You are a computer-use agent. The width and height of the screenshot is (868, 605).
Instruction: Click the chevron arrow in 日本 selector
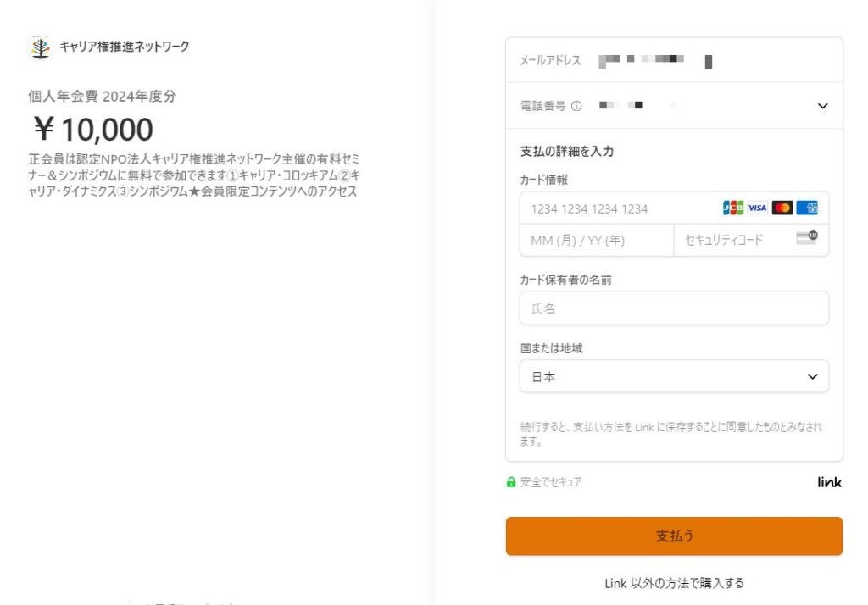812,376
